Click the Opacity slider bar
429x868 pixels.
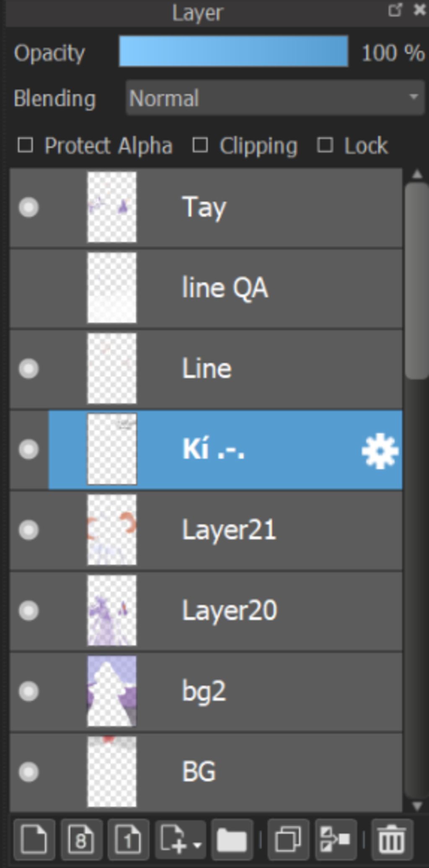pyautogui.click(x=233, y=52)
